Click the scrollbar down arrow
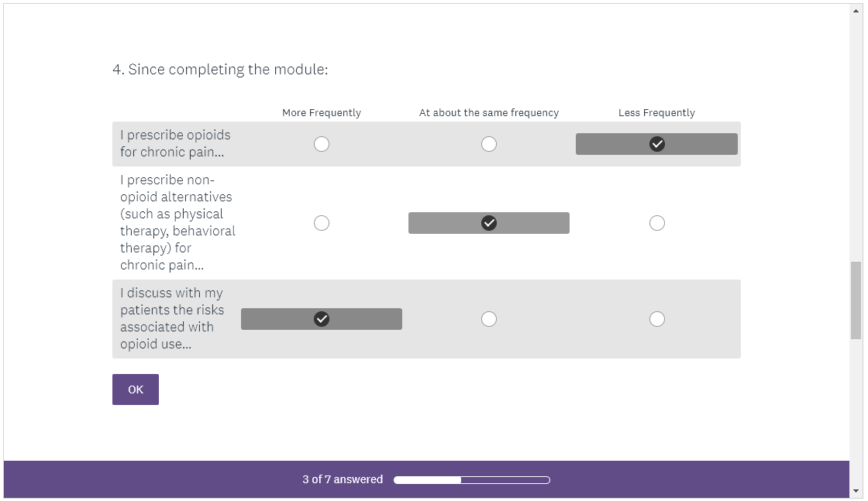Viewport: 868px width, 501px height. (856, 491)
